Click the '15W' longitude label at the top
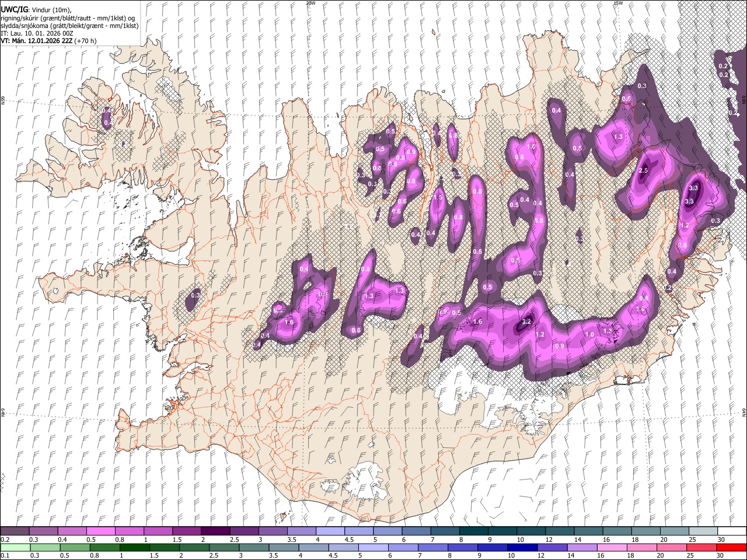747x560 pixels. [x=618, y=3]
